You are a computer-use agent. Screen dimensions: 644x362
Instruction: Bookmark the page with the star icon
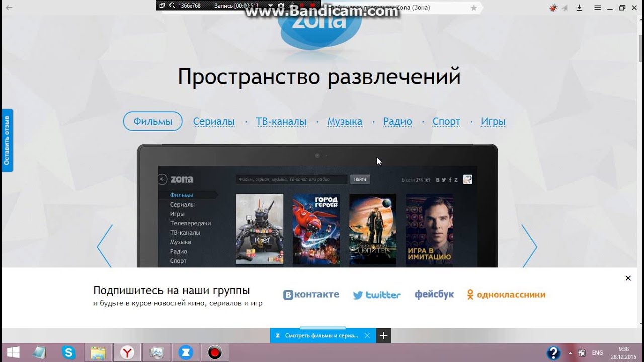[x=473, y=8]
